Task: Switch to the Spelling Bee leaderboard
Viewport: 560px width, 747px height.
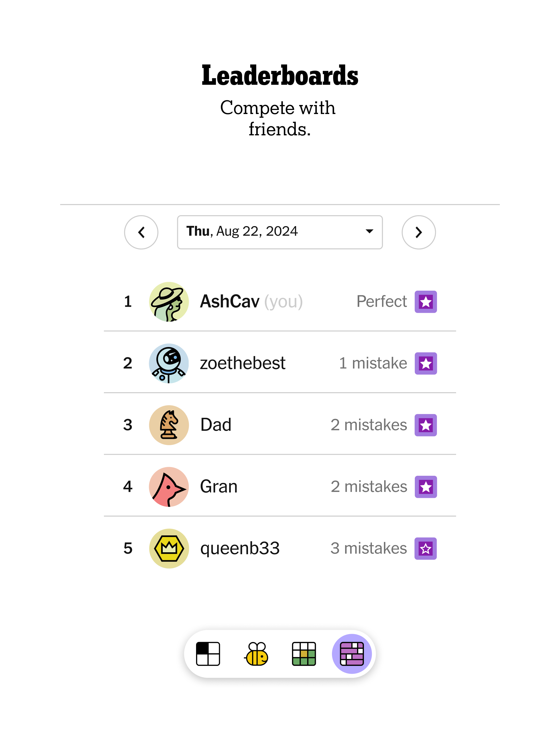Action: click(x=256, y=654)
